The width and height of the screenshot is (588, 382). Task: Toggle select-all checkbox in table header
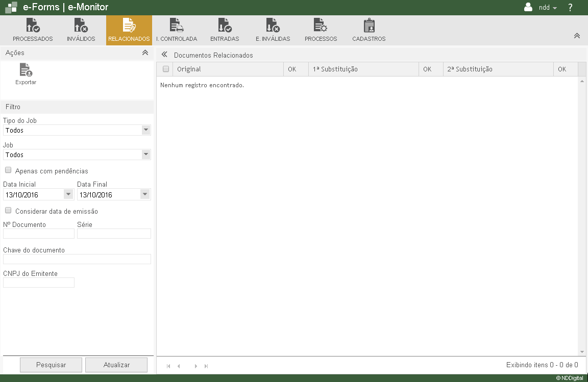165,69
